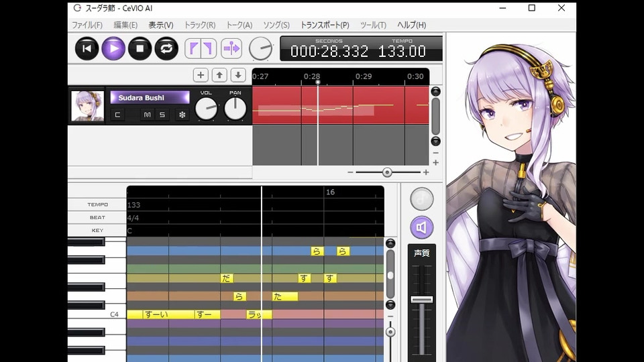The image size is (644, 362).
Task: Select the た note
Action: 285,296
